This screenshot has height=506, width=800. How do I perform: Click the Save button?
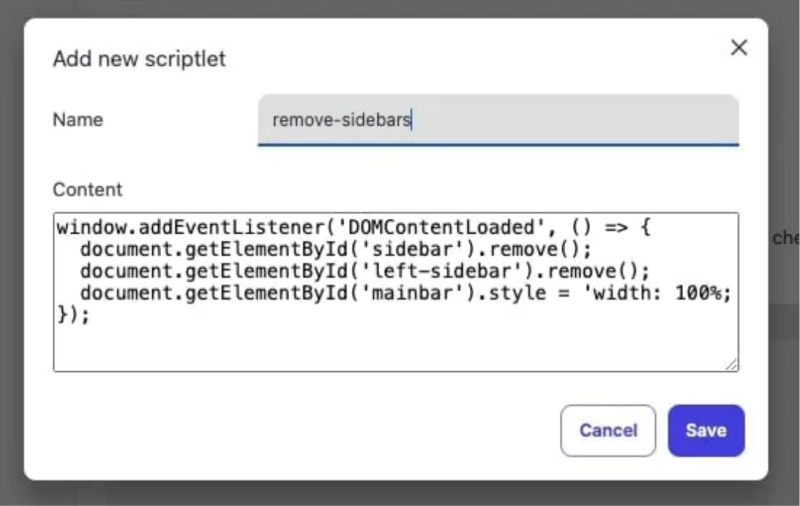[706, 431]
